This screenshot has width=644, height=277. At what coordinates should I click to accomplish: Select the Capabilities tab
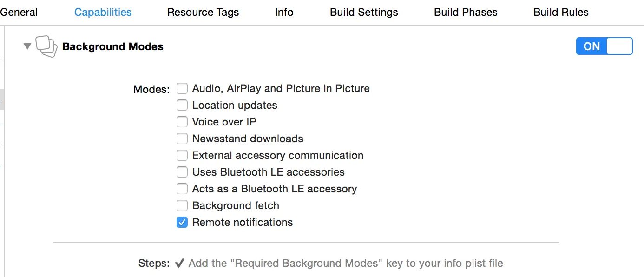click(x=103, y=13)
